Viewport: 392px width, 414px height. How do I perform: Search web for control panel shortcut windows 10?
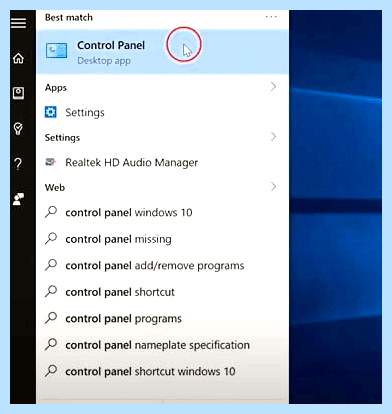[162, 371]
